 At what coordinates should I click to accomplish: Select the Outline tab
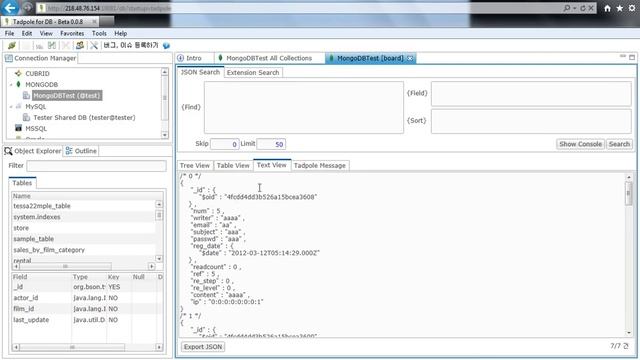(81, 151)
